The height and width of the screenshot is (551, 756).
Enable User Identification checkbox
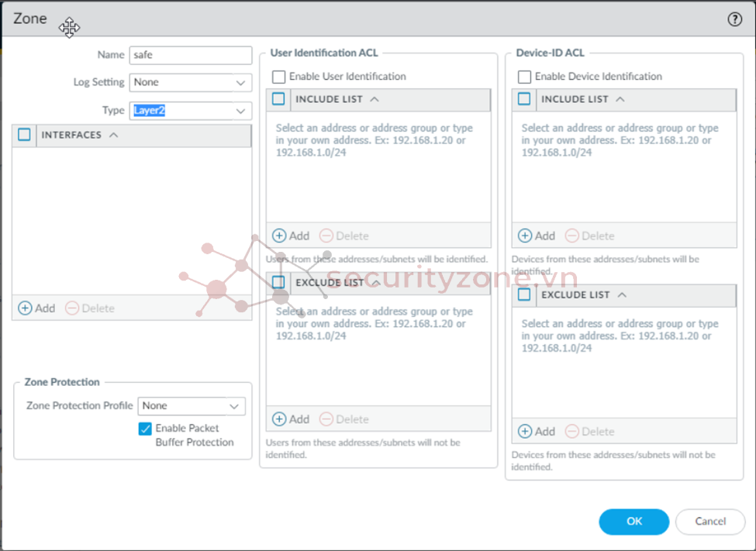[x=279, y=77]
